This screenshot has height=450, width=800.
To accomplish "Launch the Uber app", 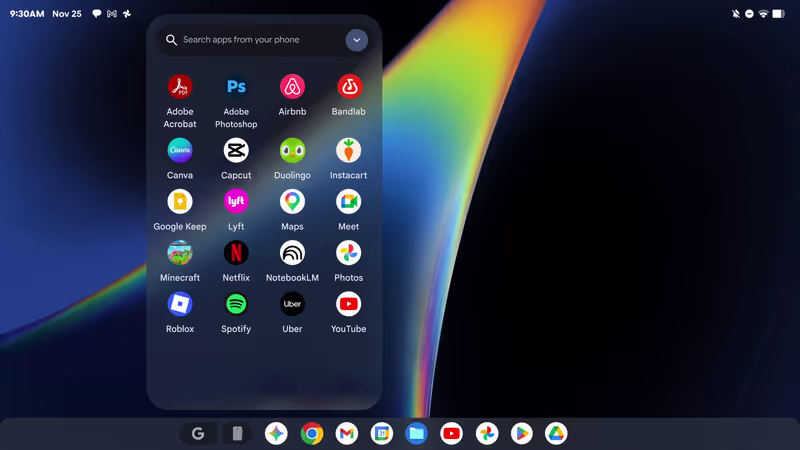I will 292,304.
